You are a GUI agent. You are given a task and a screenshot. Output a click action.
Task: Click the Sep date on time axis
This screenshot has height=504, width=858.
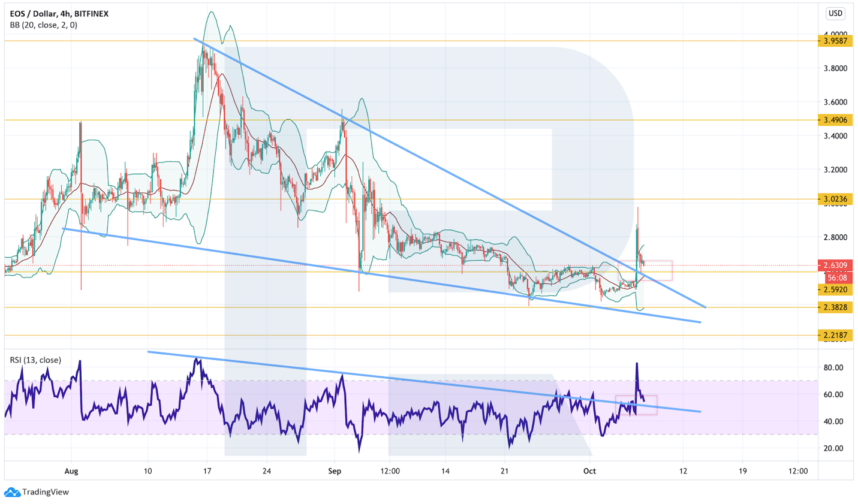[335, 471]
